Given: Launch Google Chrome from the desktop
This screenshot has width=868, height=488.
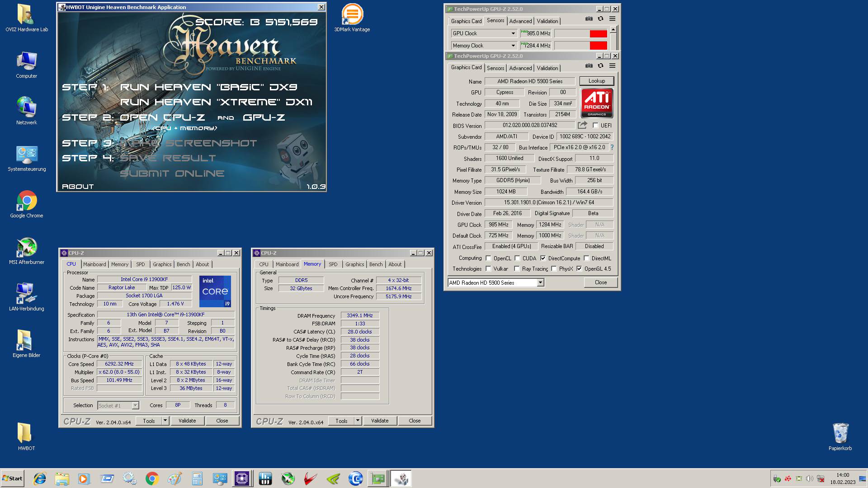Looking at the screenshot, I should pyautogui.click(x=27, y=204).
